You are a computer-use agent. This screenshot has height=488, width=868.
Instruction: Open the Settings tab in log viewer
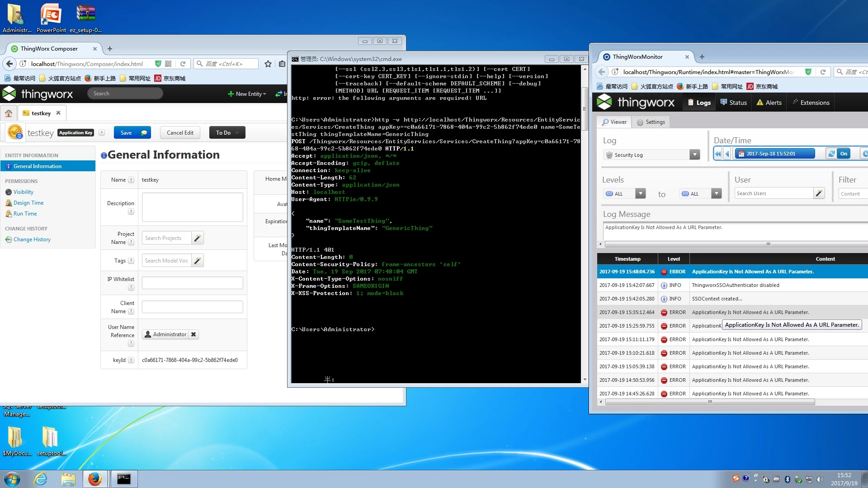651,122
